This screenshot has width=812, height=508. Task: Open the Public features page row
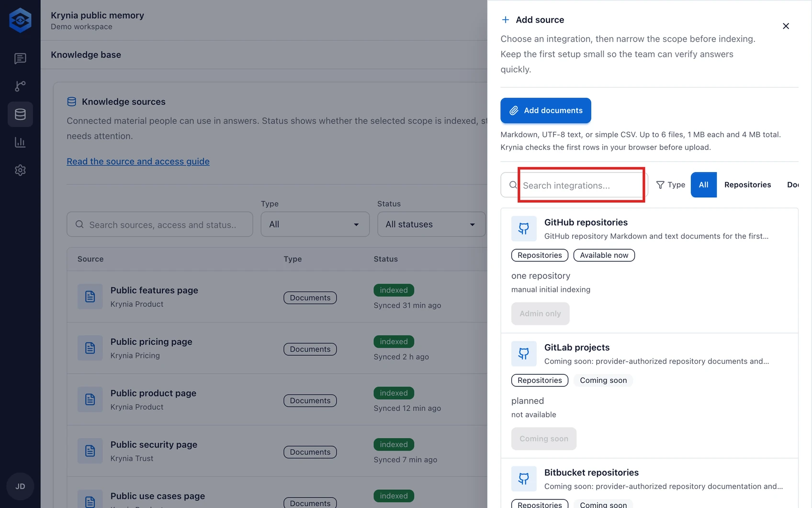click(x=277, y=297)
